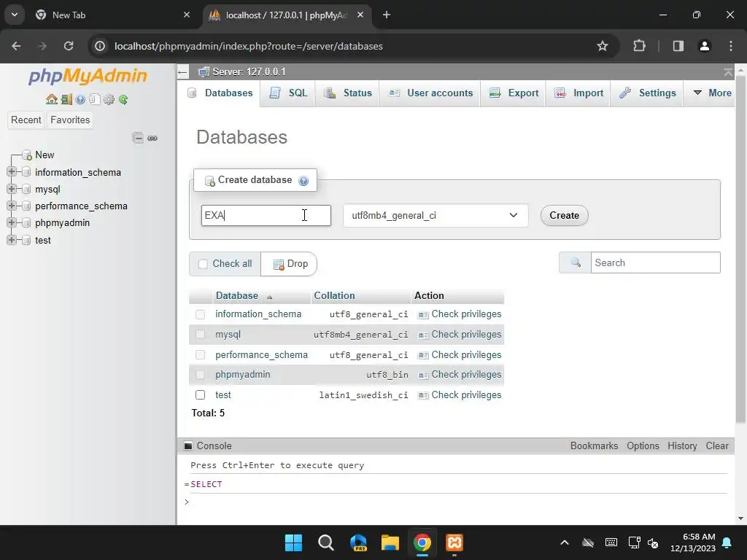
Task: Open MySQL documentation page icon in sidebar
Action: tap(94, 99)
